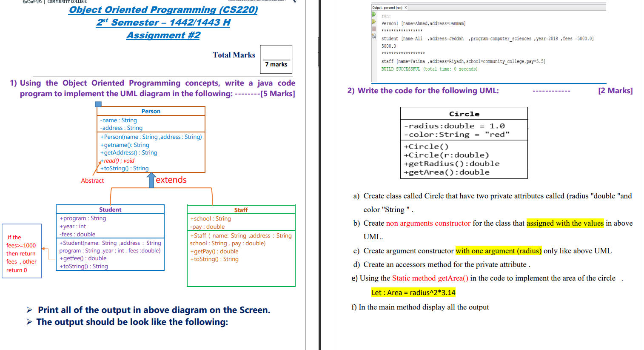Click the '+Circle()' constructor line

click(426, 146)
